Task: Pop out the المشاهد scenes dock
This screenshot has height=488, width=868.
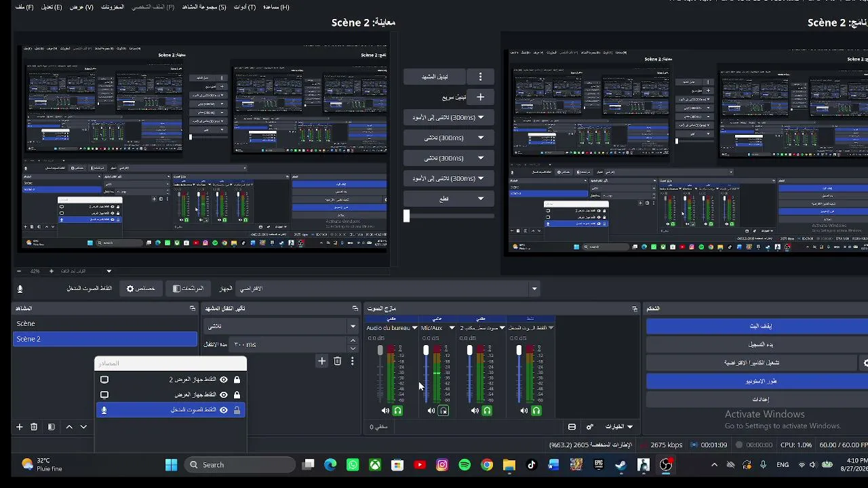Action: click(x=193, y=308)
